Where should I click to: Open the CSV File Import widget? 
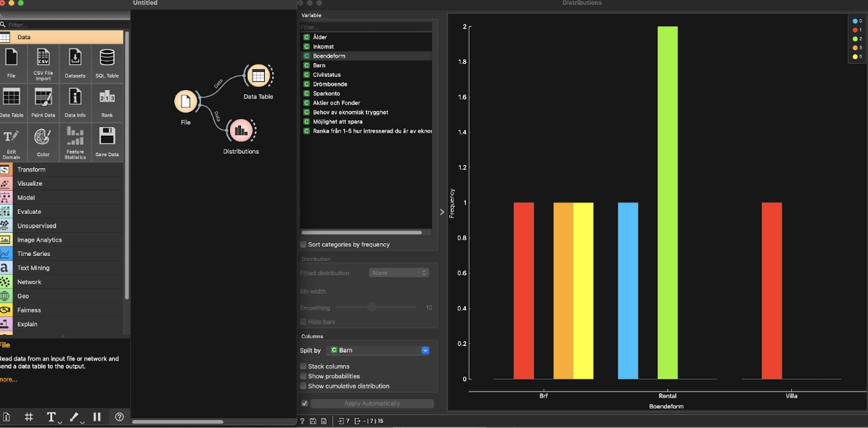point(43,62)
